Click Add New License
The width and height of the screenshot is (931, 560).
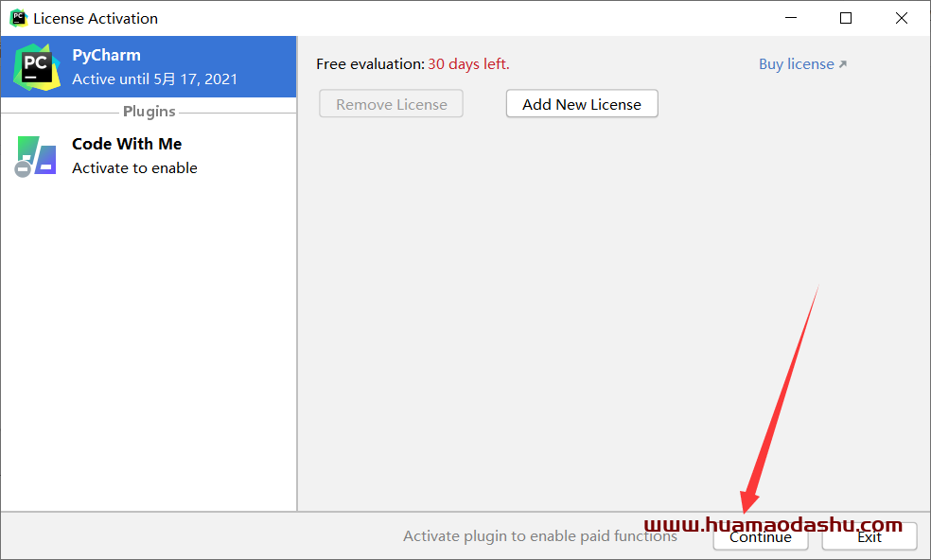point(582,104)
